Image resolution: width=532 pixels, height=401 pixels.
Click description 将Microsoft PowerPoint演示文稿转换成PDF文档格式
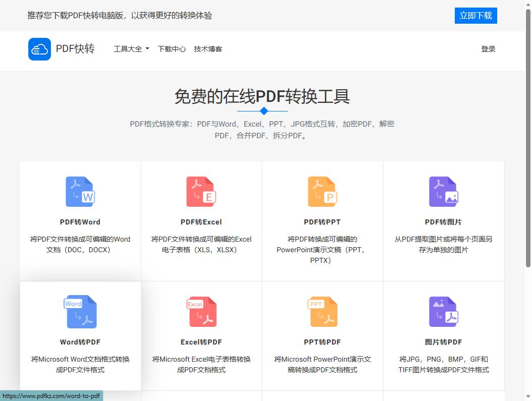(x=323, y=364)
